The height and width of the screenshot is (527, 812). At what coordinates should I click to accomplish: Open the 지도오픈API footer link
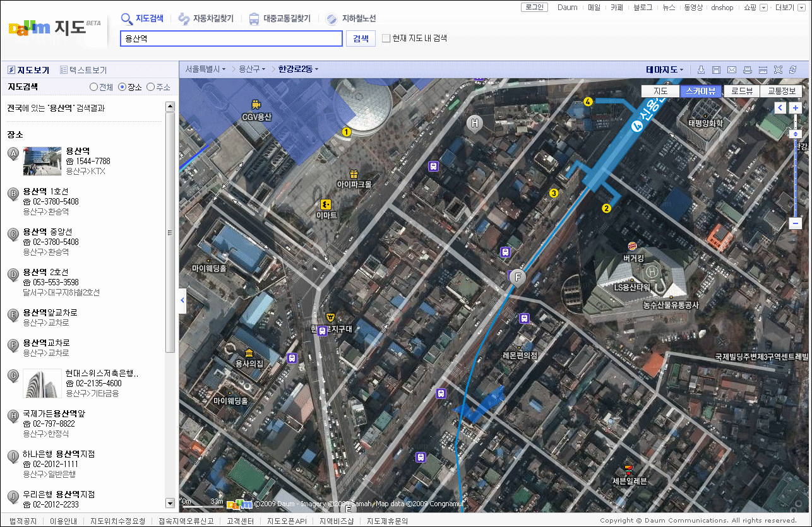tap(287, 521)
